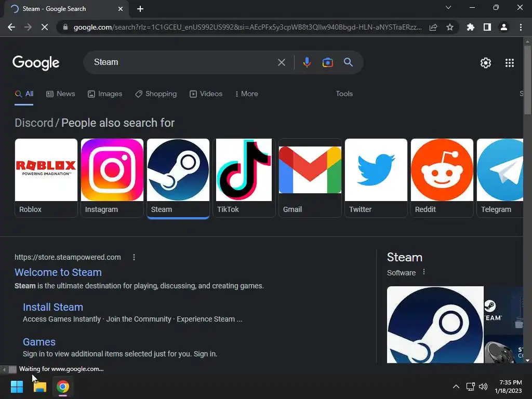Viewport: 532px width, 399px height.
Task: Open the Chrome profile avatar icon
Action: 504,27
